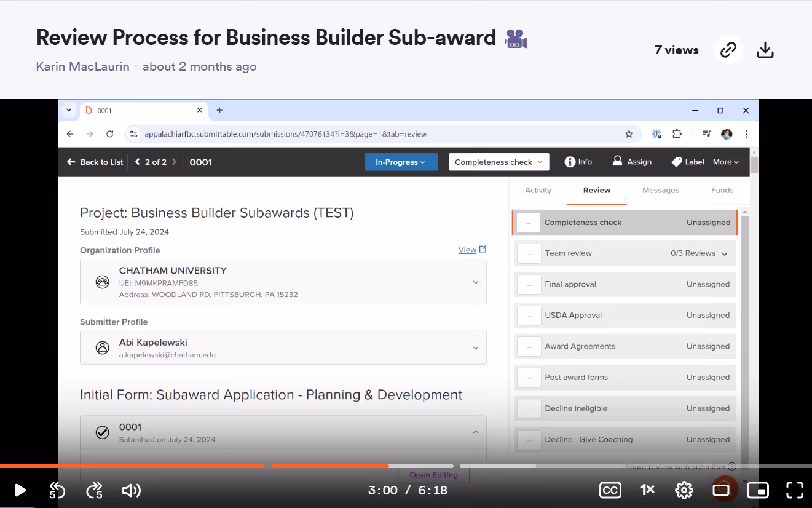Screen dimensions: 812x508
Task: Open the Funds tab
Action: pos(722,190)
